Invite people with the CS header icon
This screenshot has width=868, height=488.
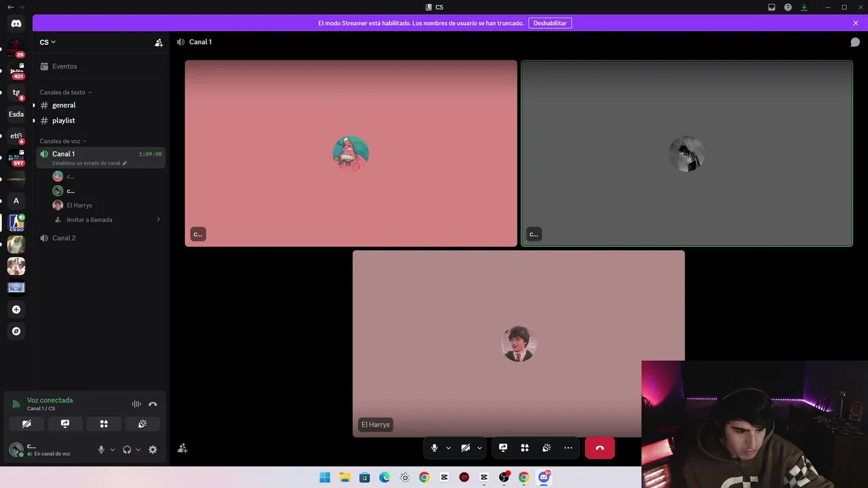pos(159,42)
